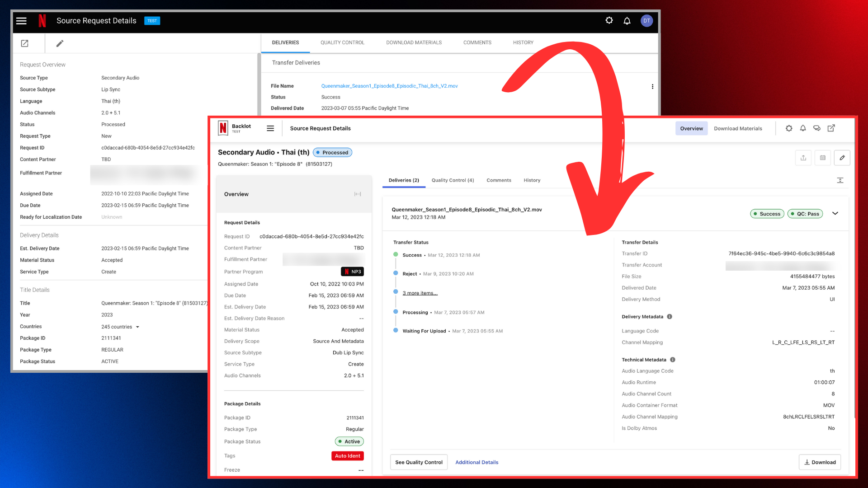Expand 3 more items in Transfer Status
This screenshot has height=488, width=868.
pyautogui.click(x=420, y=293)
